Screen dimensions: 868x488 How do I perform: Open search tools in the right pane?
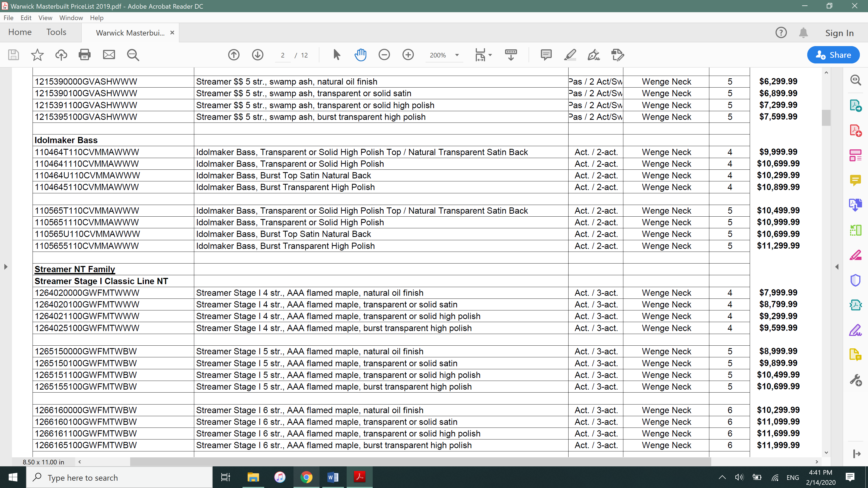point(856,80)
